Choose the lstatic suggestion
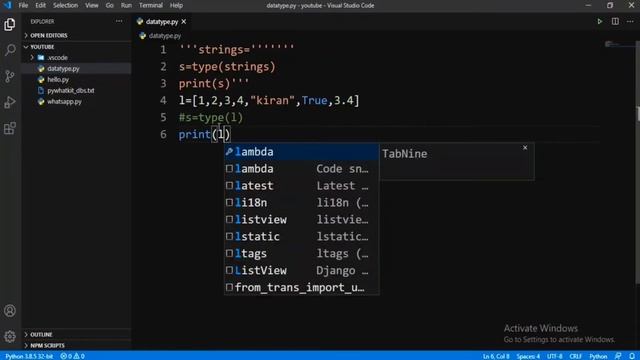The height and width of the screenshot is (360, 640). [302, 236]
